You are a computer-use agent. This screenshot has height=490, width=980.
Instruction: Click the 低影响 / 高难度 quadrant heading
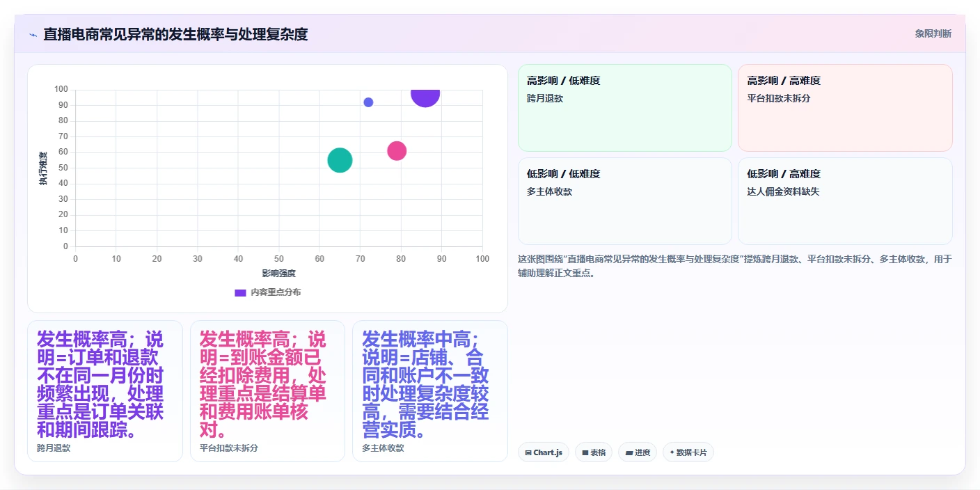(x=784, y=174)
